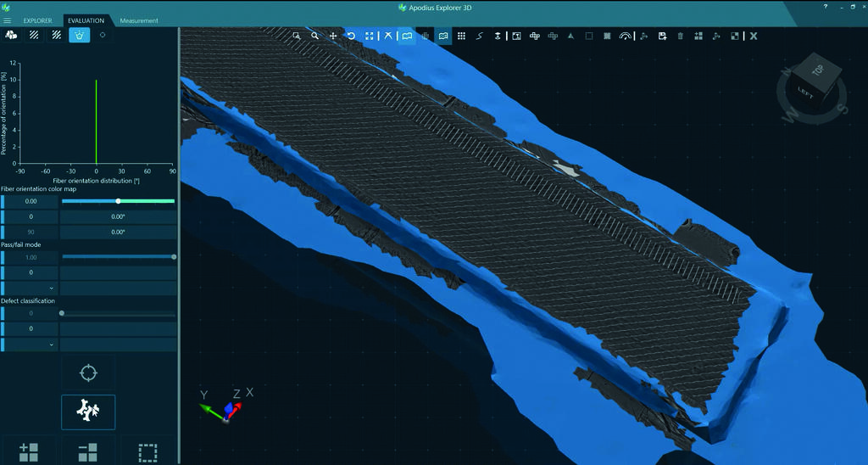Toggle the highlighted crown evaluation mode button

click(x=80, y=36)
